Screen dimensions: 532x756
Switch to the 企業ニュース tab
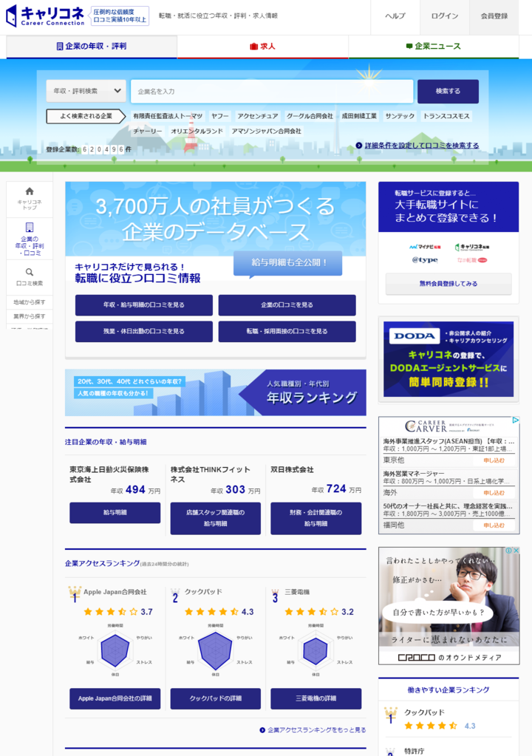(x=433, y=47)
